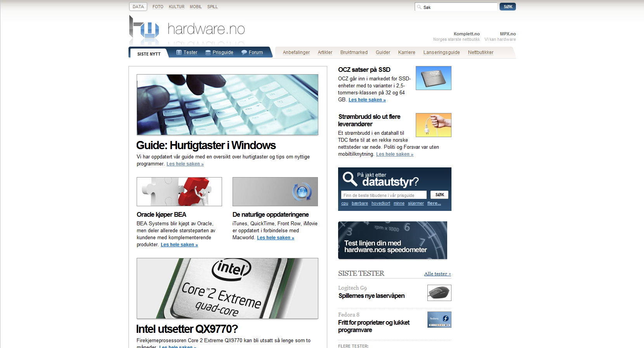Browse the cpu price category
The image size is (644, 348).
345,204
